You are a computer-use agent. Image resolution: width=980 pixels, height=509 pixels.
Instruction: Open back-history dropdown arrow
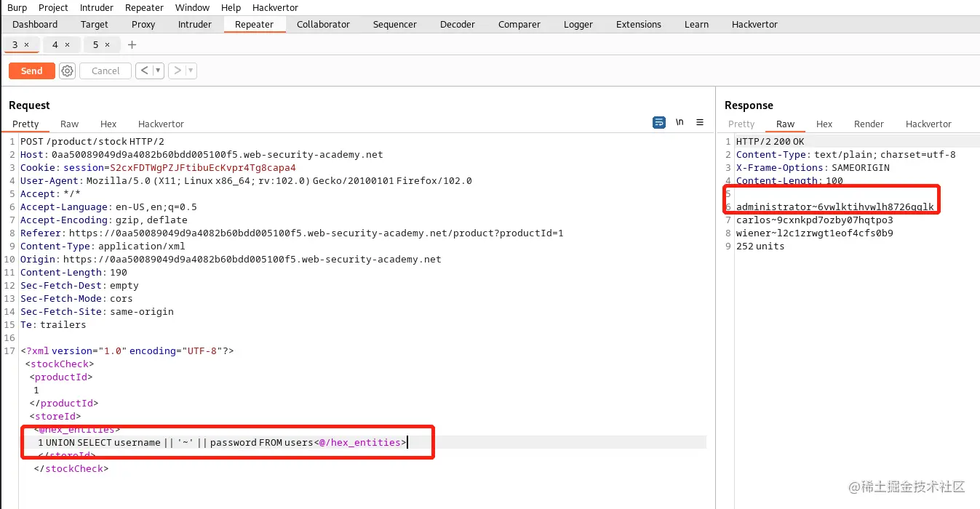(x=158, y=71)
